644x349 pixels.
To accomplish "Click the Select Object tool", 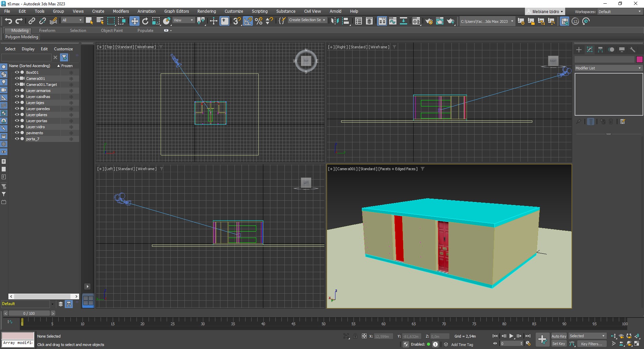I will 89,21.
